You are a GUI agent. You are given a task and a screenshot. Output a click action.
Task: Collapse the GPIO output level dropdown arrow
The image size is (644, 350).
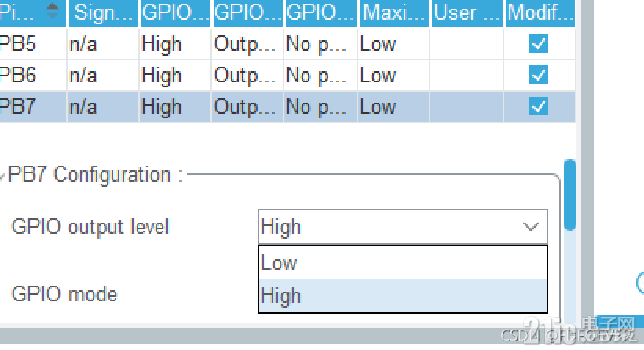[531, 227]
